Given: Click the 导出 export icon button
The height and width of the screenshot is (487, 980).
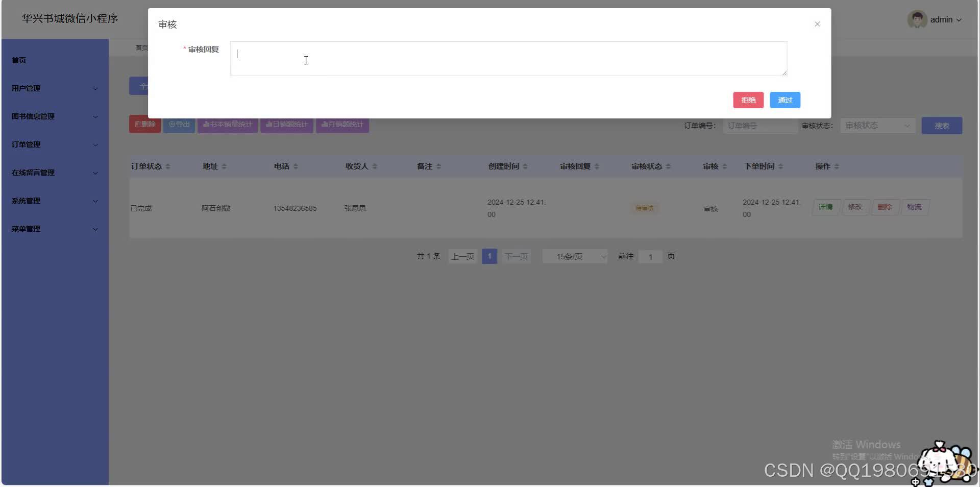Looking at the screenshot, I should pyautogui.click(x=179, y=124).
